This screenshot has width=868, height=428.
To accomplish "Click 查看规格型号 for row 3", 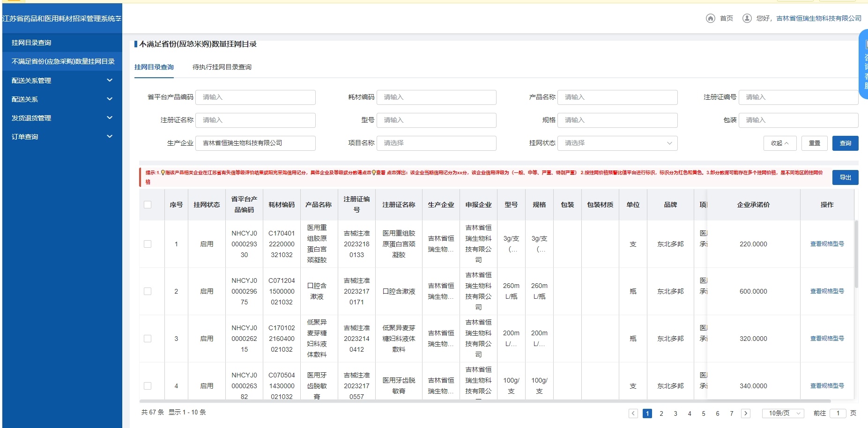I will click(x=827, y=339).
